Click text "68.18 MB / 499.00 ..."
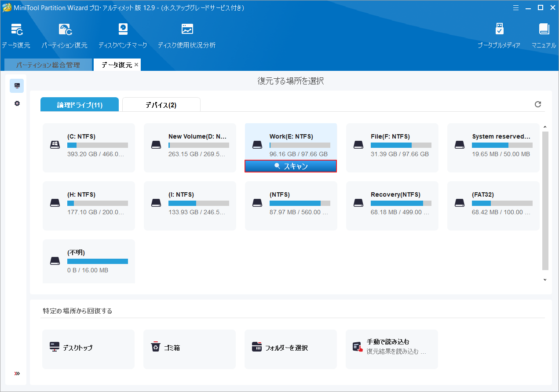Screen dimensions: 559x392 [400, 212]
